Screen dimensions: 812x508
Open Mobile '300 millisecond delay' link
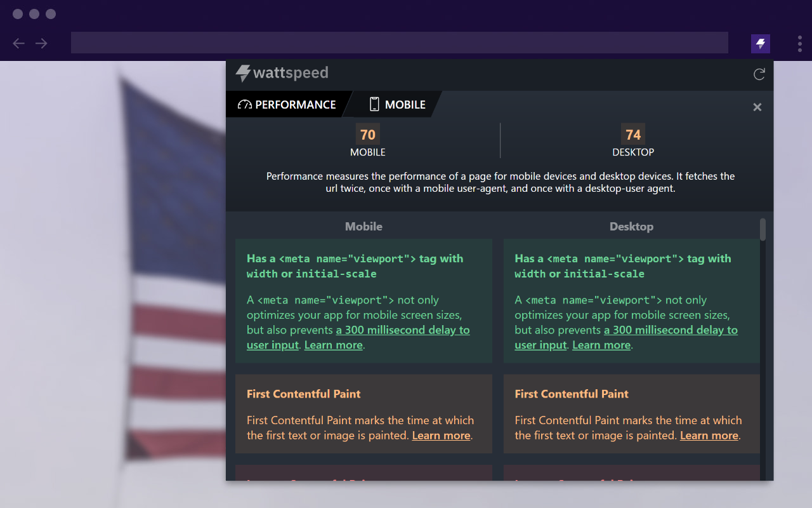(403, 330)
